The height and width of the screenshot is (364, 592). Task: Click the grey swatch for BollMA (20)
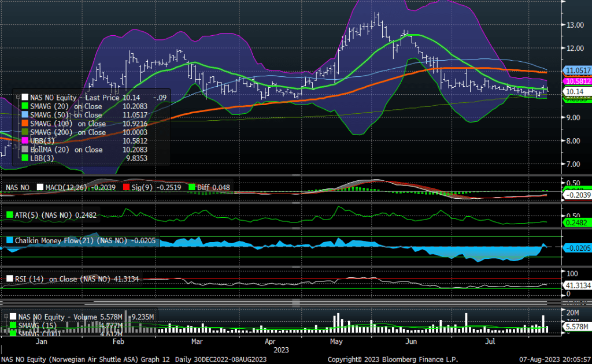click(x=25, y=150)
